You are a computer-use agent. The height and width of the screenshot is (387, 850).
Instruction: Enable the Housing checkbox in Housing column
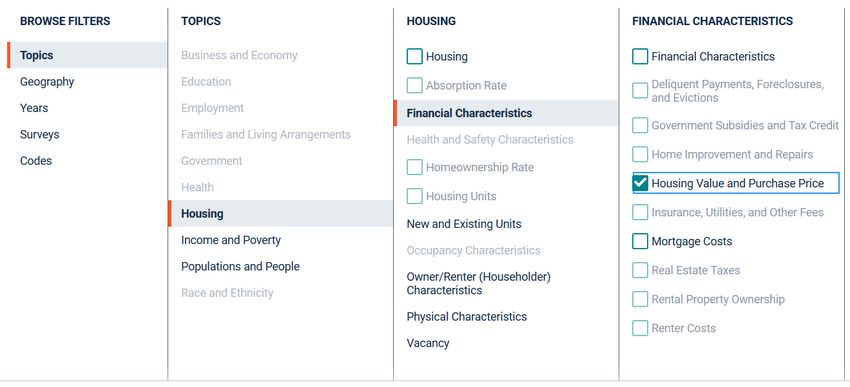415,56
